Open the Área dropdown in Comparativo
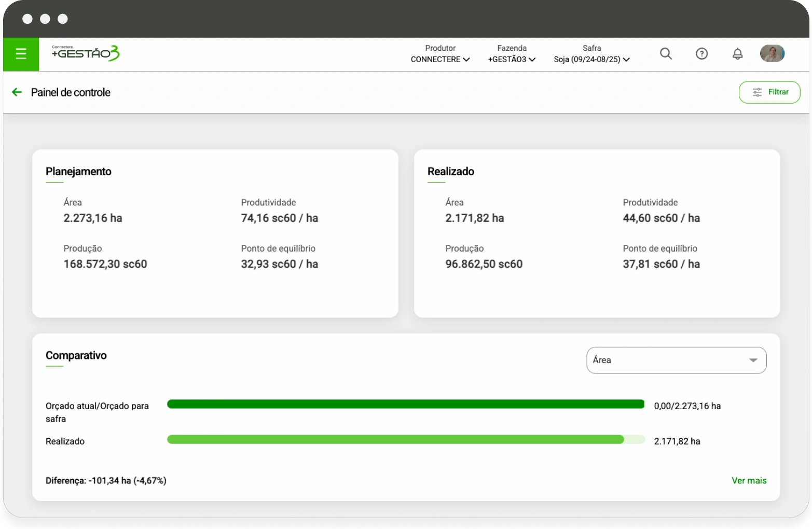The height and width of the screenshot is (529, 812). [x=676, y=360]
